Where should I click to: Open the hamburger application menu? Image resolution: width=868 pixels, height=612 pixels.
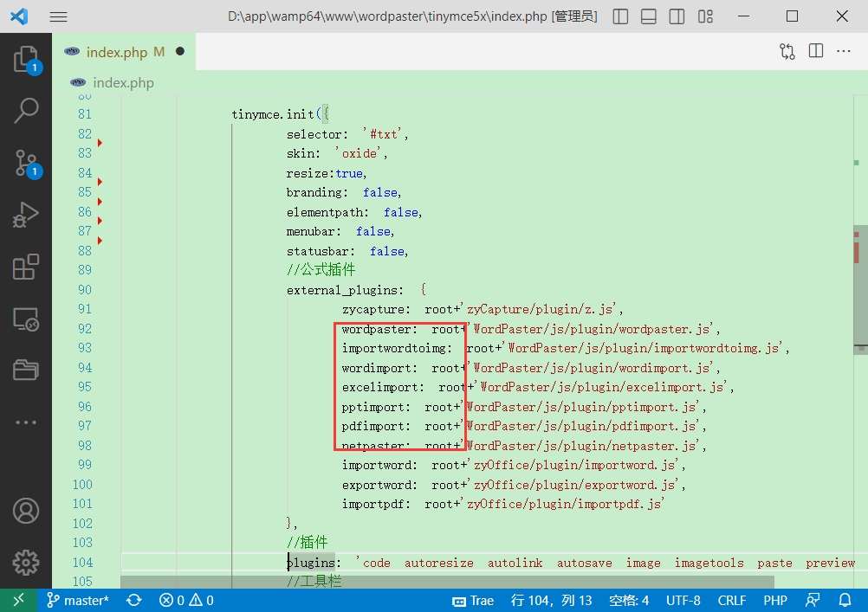pyautogui.click(x=58, y=16)
